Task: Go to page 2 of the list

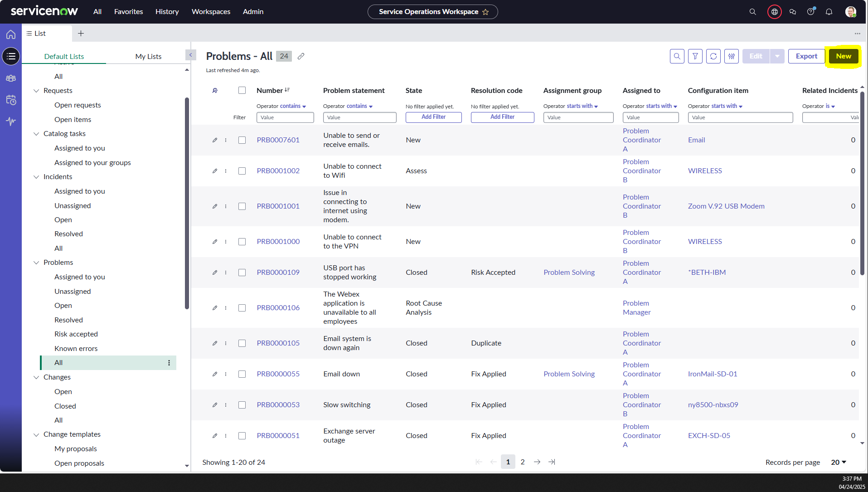Action: pyautogui.click(x=522, y=462)
